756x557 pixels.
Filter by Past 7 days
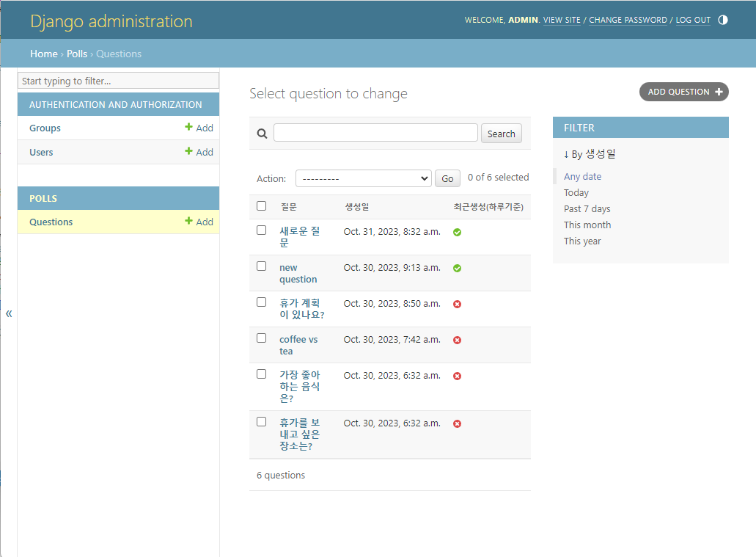tap(587, 209)
